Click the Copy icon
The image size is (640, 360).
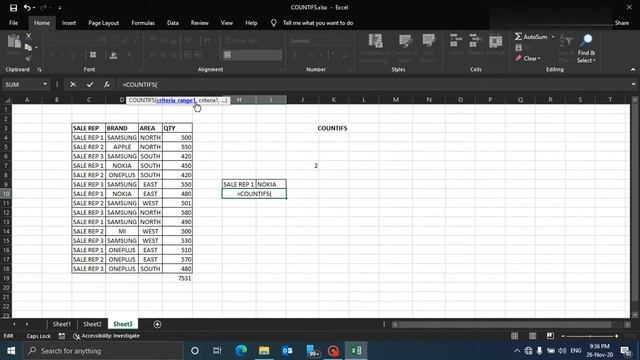28,47
